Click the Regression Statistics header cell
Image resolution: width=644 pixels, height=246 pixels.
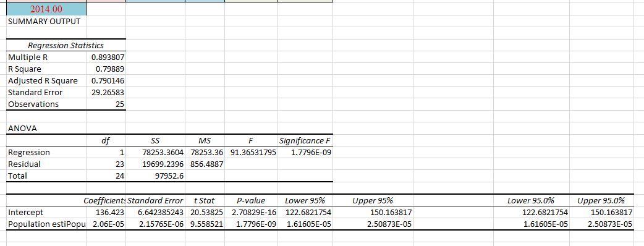coord(66,45)
